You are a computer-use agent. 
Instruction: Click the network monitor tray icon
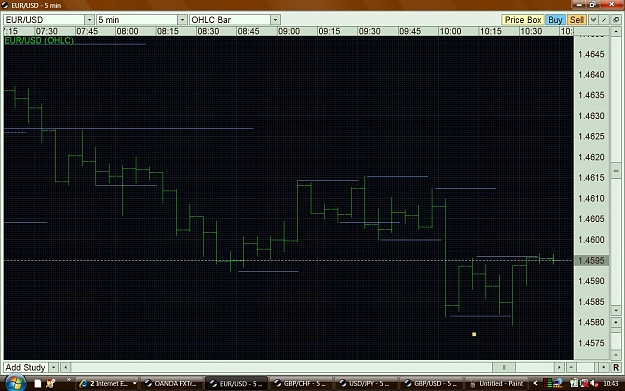pyautogui.click(x=558, y=383)
